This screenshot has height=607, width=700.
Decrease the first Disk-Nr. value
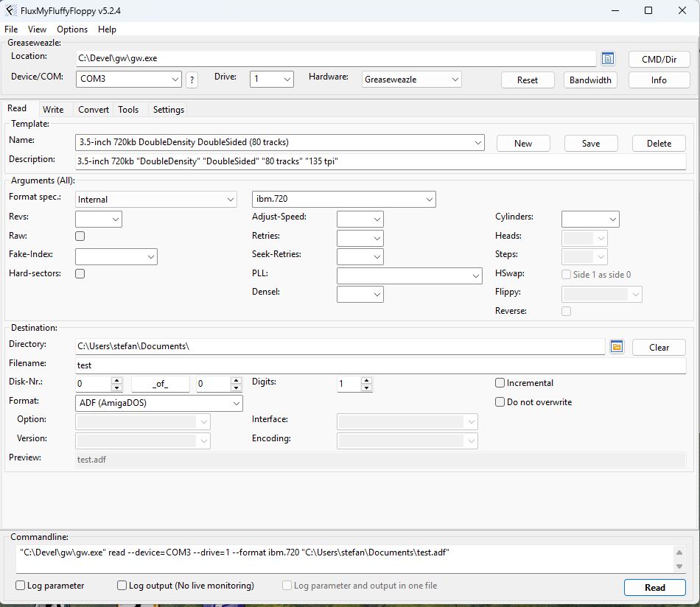point(117,387)
